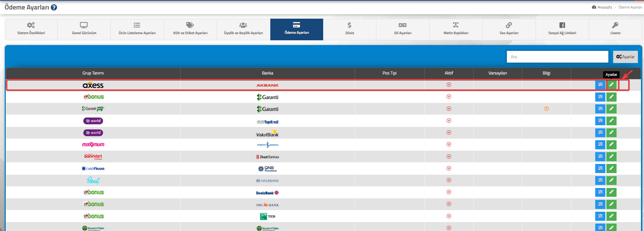Focus the Ara search field
This screenshot has height=231, width=644.
pyautogui.click(x=558, y=57)
